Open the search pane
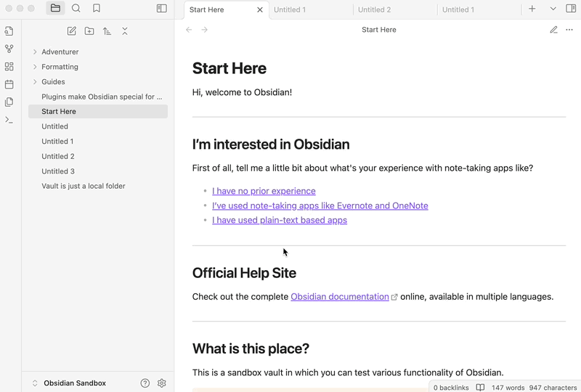This screenshot has width=581, height=392. coord(76,8)
